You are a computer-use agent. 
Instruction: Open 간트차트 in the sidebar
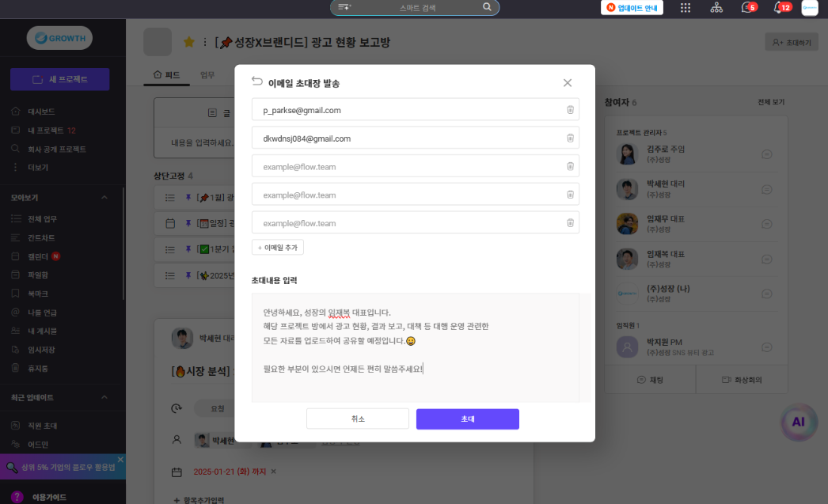pyautogui.click(x=41, y=237)
